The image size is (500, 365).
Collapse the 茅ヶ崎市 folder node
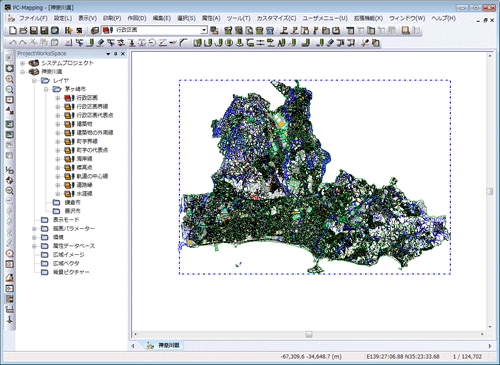click(46, 89)
